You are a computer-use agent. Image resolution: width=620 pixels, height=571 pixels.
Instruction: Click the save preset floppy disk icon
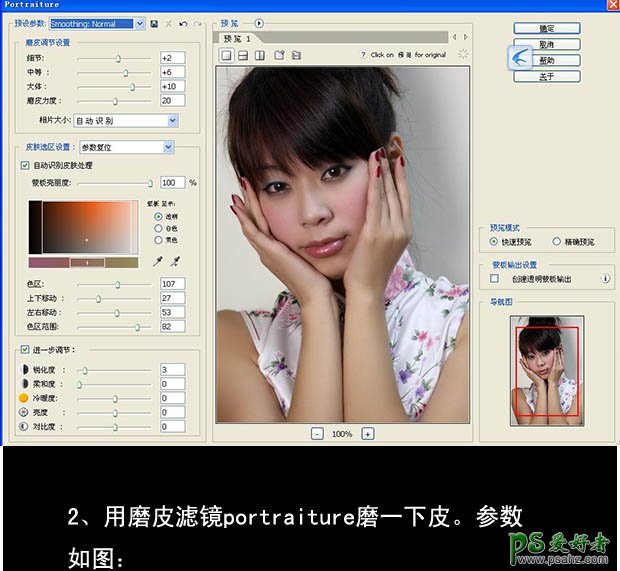154,23
